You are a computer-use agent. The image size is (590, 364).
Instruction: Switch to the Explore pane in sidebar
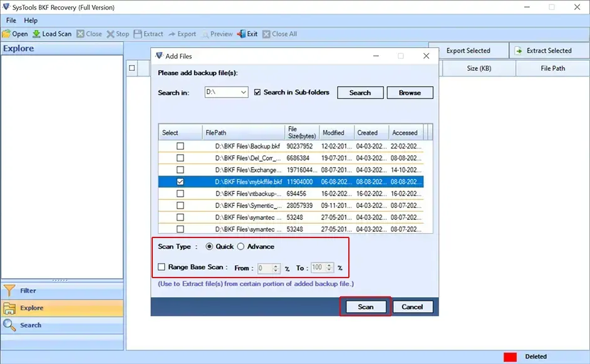[62, 308]
